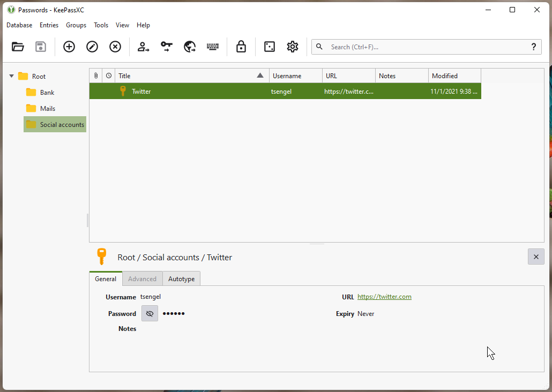This screenshot has width=552, height=392.
Task: Maximize the KeePassXC window
Action: [x=512, y=10]
